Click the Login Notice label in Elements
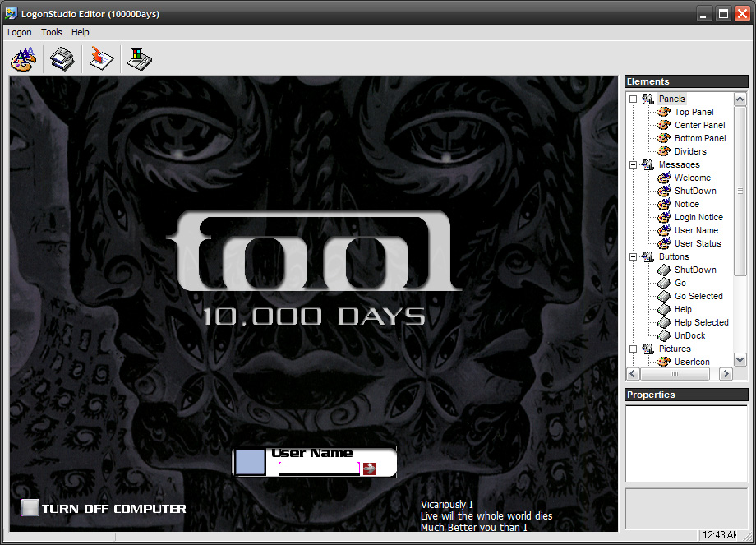This screenshot has height=545, width=756. click(698, 217)
